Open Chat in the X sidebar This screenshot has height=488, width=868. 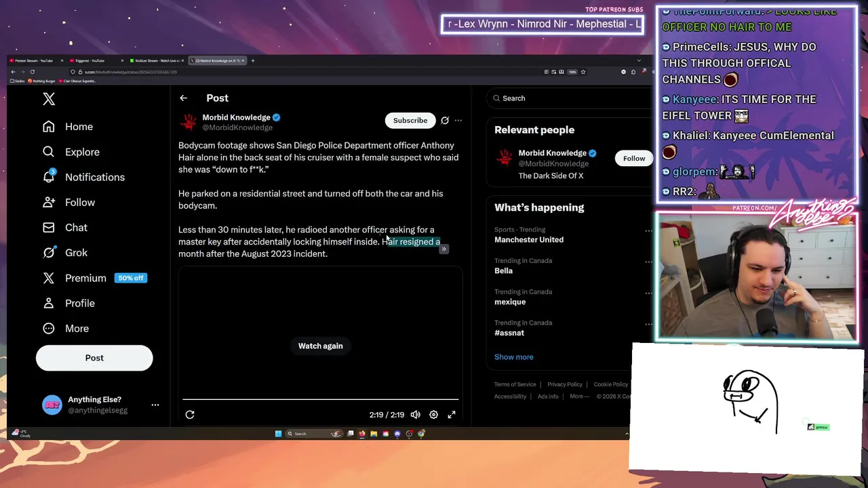point(65,227)
